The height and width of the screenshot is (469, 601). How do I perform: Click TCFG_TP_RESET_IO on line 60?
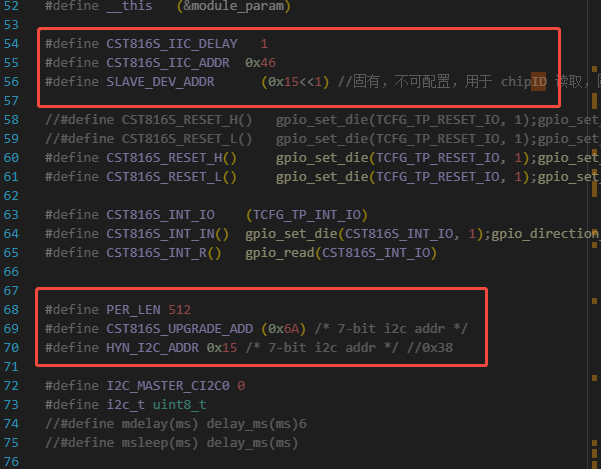tap(437, 158)
